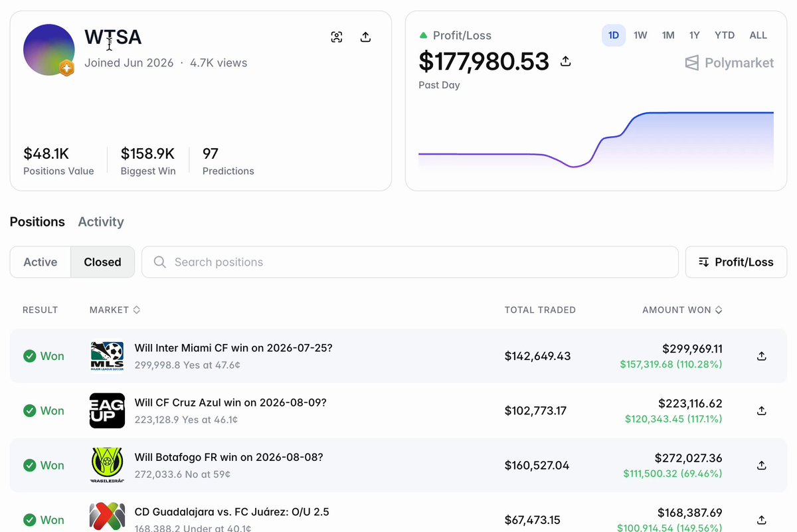
Task: Select the 1D time range
Action: pos(614,35)
